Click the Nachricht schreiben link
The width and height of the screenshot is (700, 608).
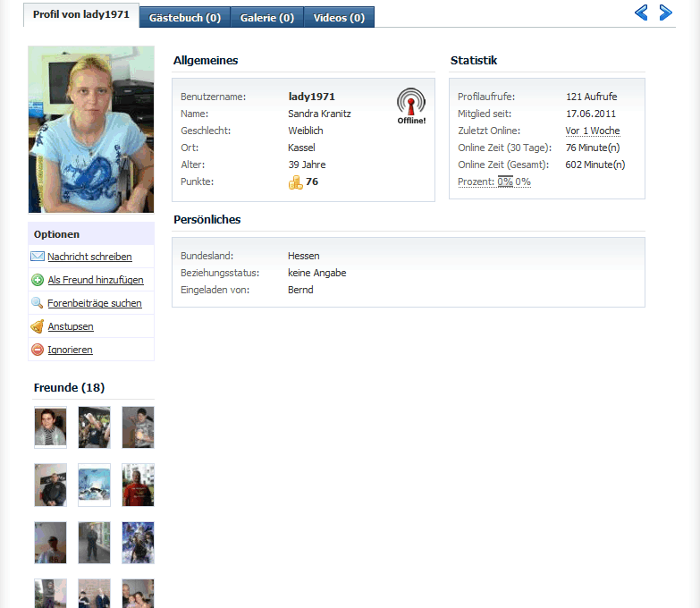[x=89, y=257]
